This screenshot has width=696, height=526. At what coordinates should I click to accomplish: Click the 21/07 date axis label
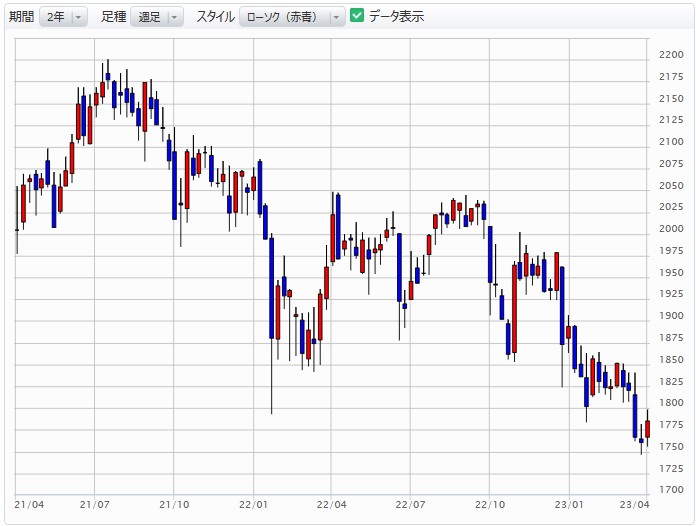[x=95, y=505]
